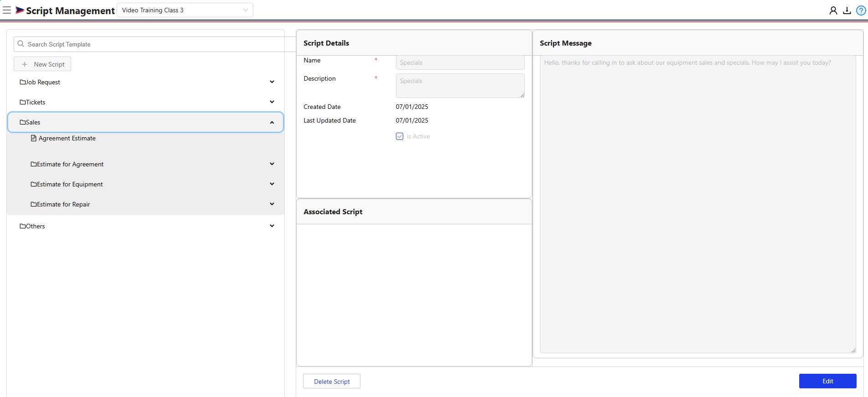The height and width of the screenshot is (397, 868).
Task: Click the Search Script Template field
Action: pos(155,44)
